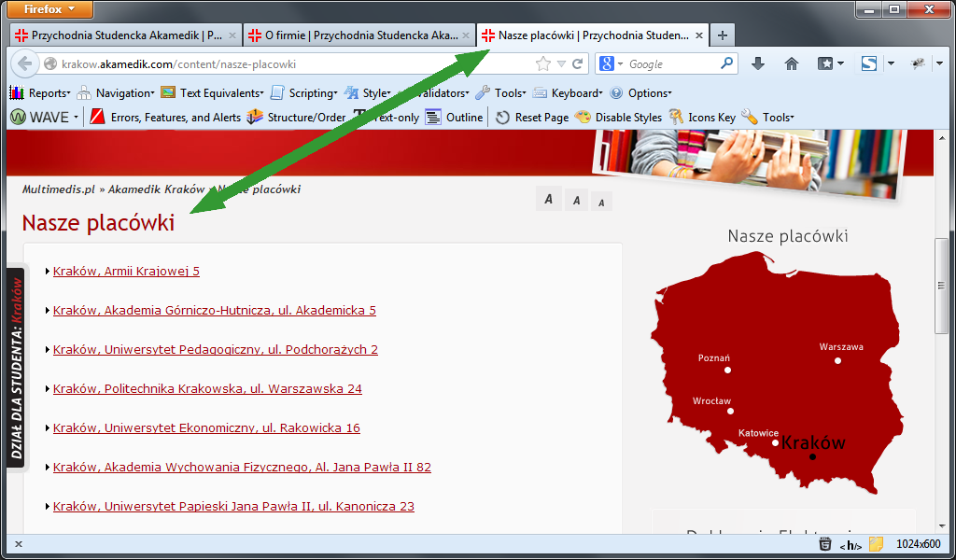
Task: Open link Akademia Górniczo-Hutnicza, ul. Akademicka 5
Action: pos(215,310)
